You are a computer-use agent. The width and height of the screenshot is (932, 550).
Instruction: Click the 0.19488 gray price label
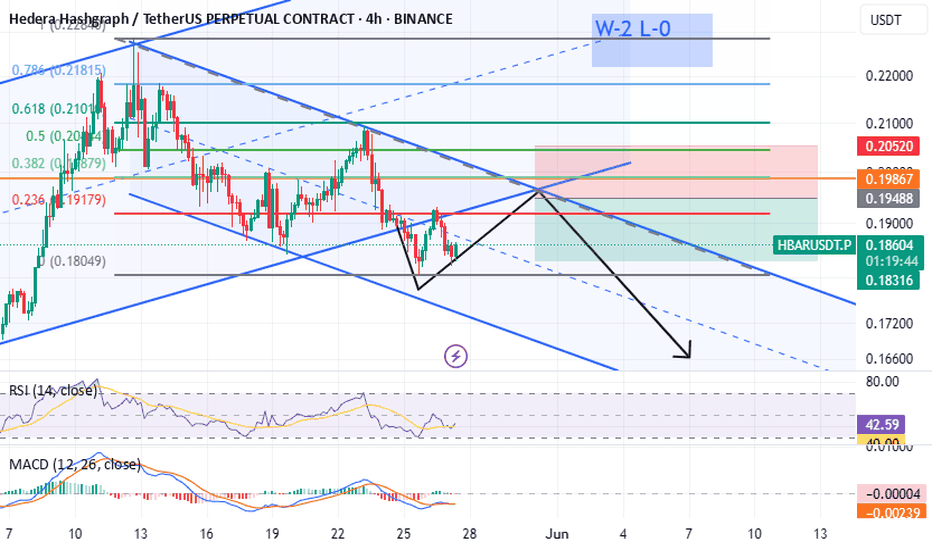tap(889, 198)
